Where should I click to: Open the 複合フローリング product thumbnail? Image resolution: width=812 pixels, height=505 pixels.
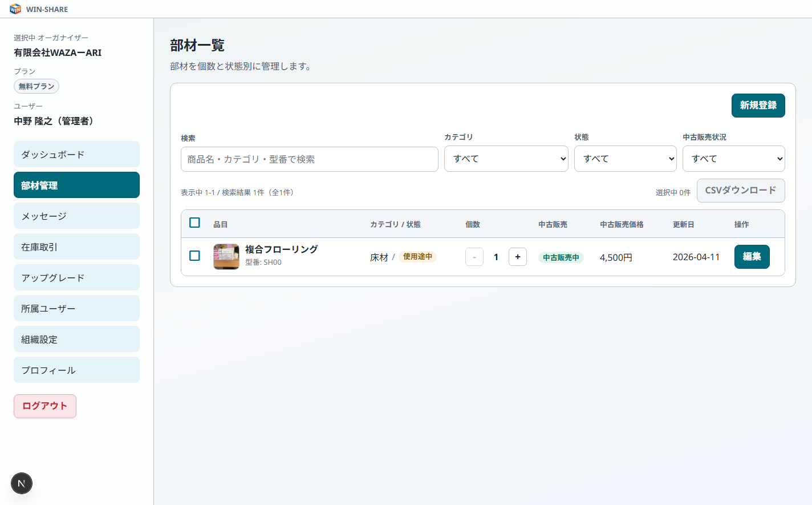(x=226, y=257)
